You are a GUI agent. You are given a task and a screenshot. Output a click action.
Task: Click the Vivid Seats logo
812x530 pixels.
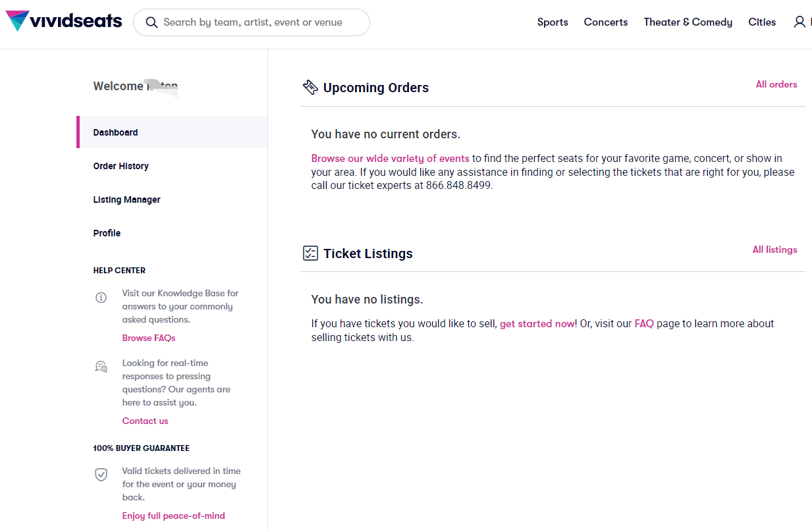pyautogui.click(x=64, y=21)
